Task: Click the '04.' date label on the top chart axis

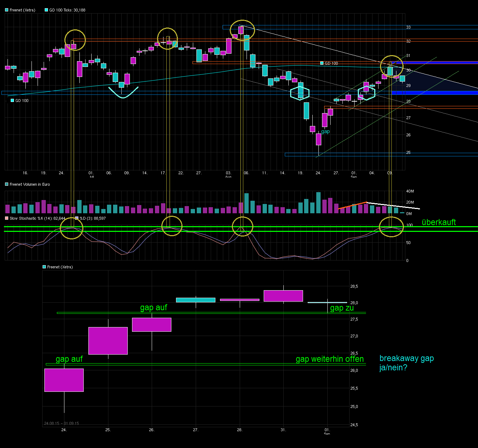Action: point(372,173)
